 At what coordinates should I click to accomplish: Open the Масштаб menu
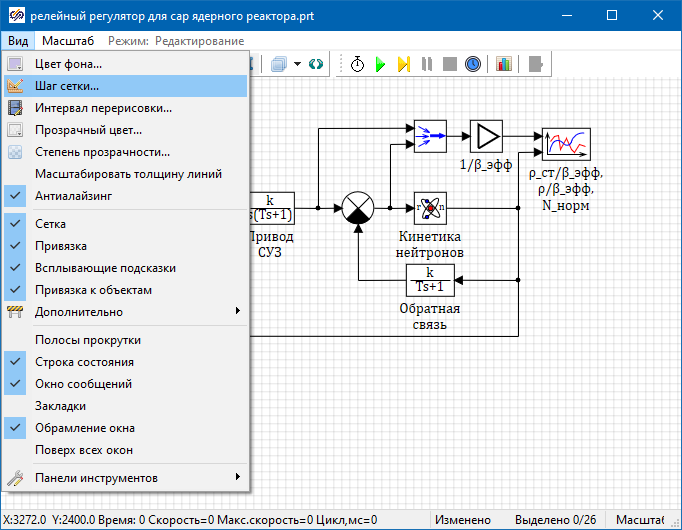point(68,41)
